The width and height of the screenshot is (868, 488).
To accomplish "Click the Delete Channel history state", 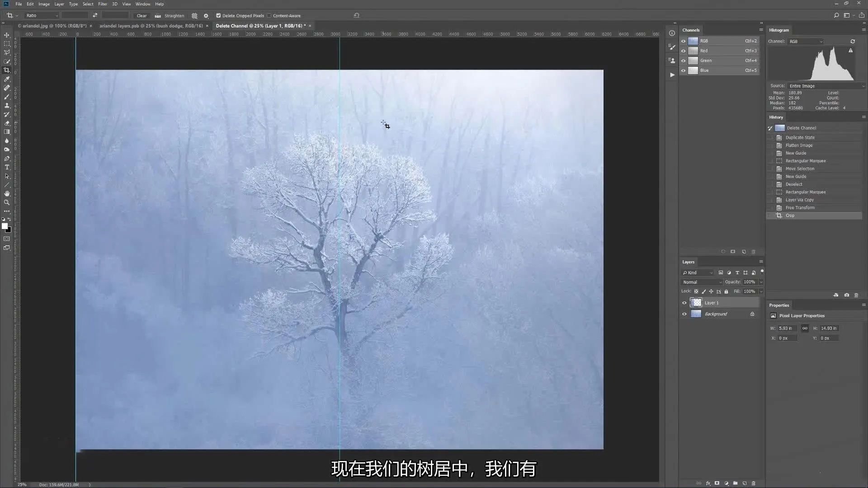I will pos(802,127).
